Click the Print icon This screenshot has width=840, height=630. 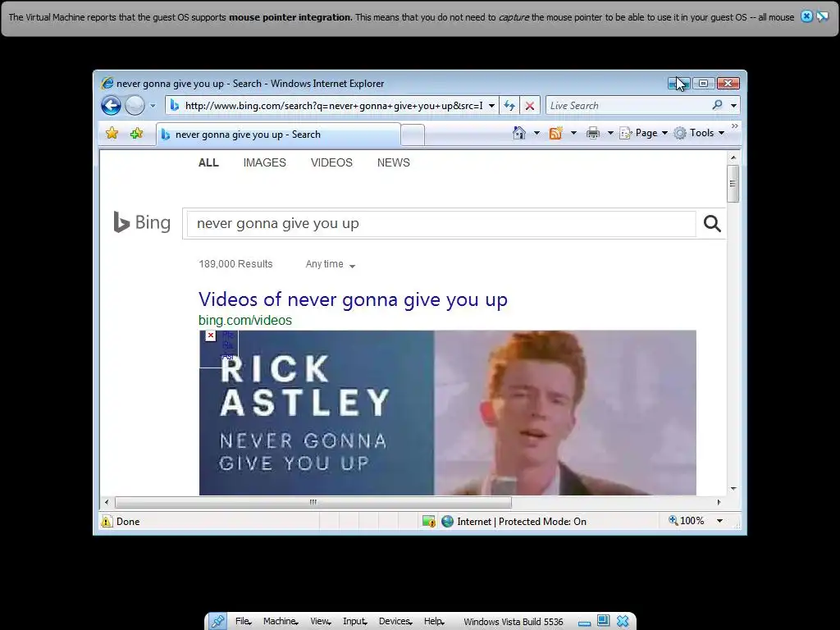(592, 133)
